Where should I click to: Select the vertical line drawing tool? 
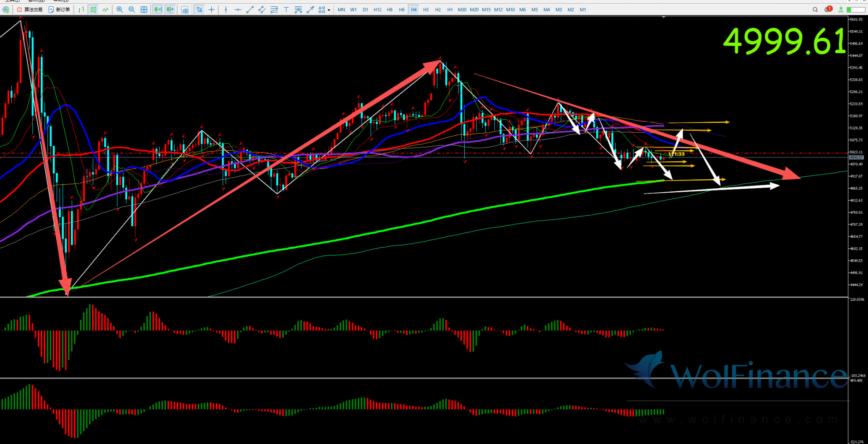click(226, 10)
